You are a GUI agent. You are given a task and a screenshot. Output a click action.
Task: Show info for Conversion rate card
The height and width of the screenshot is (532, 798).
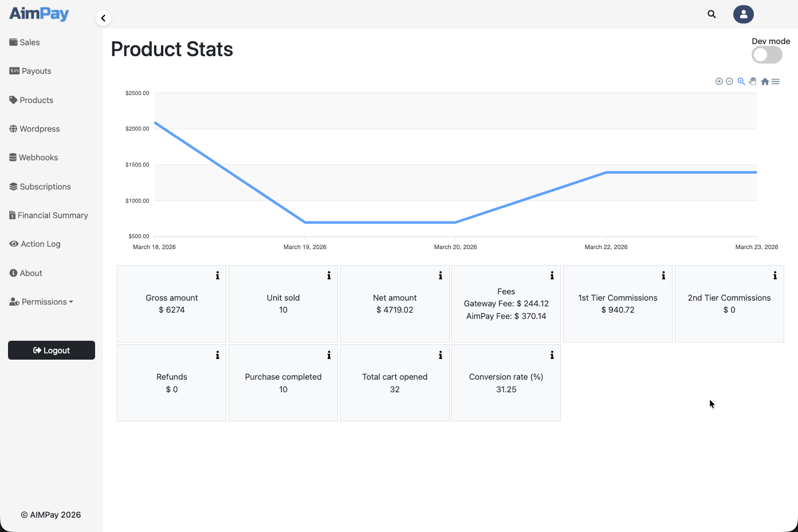552,355
